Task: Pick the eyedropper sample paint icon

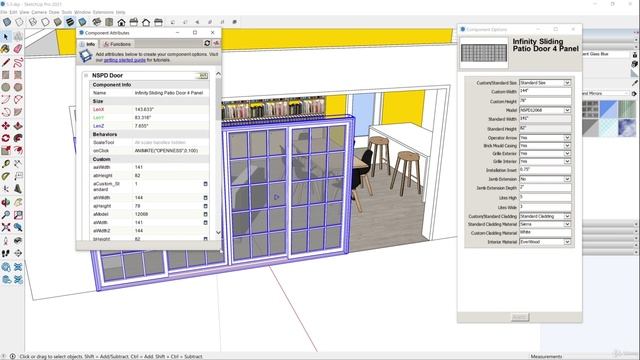Action: [635, 83]
